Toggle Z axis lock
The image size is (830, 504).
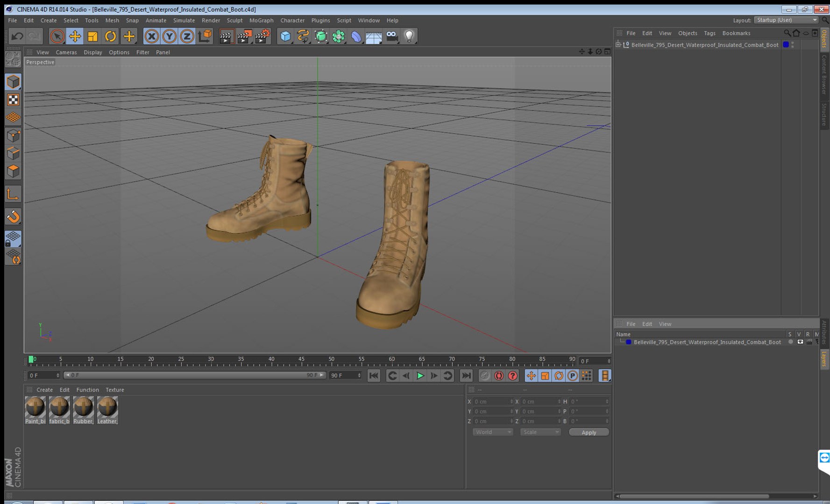click(x=187, y=36)
